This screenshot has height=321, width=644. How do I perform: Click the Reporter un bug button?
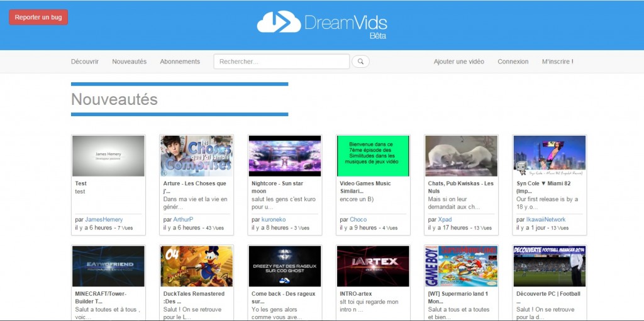pos(38,17)
